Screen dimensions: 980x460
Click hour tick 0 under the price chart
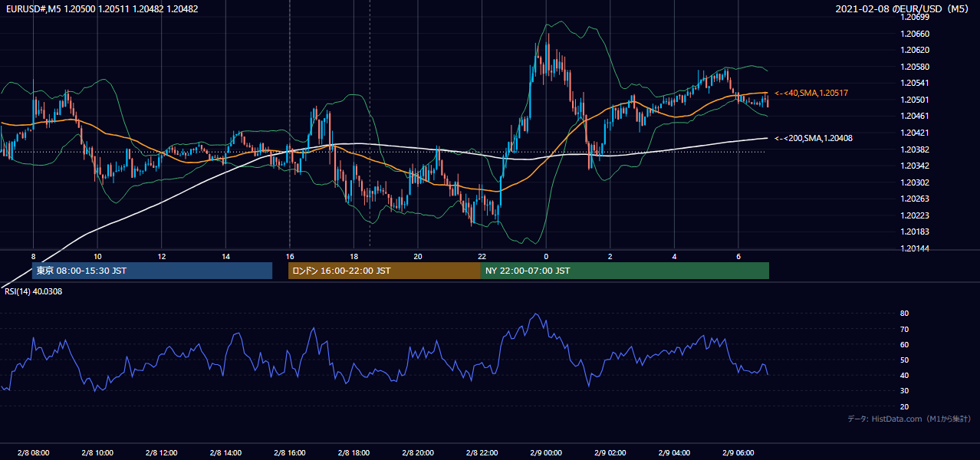pos(546,256)
